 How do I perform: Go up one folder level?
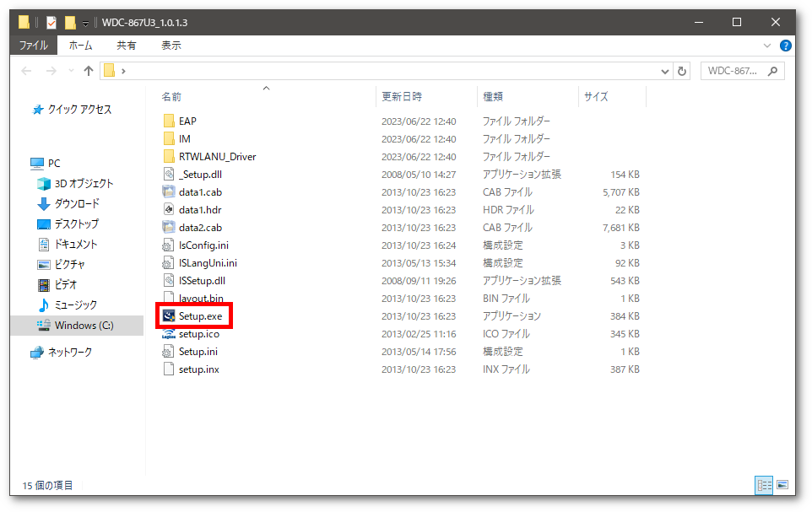[89, 71]
